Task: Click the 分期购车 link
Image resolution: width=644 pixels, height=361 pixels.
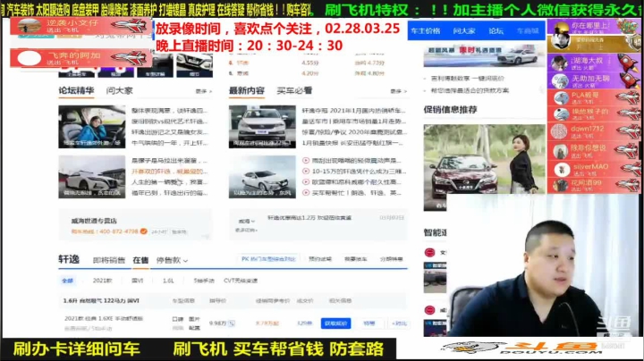Action: click(391, 259)
